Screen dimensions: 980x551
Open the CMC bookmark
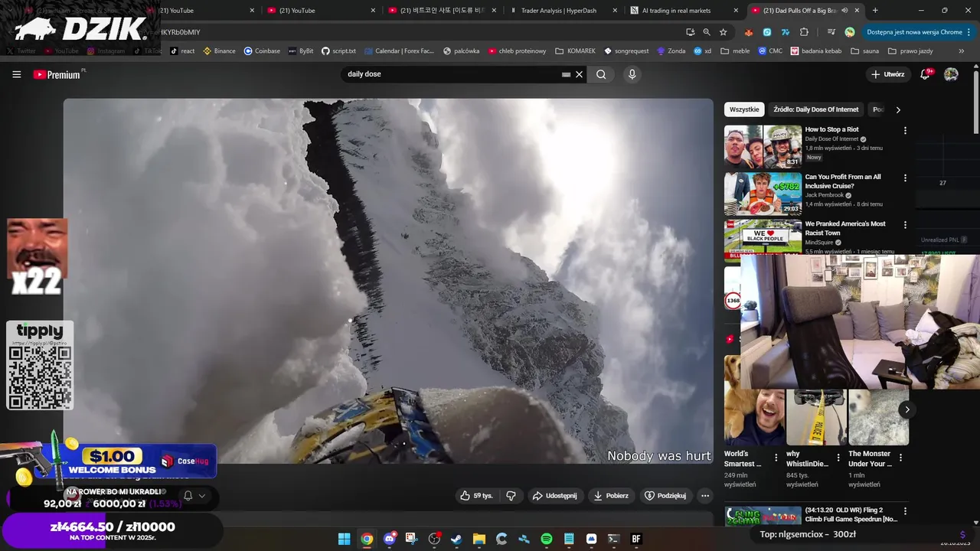pyautogui.click(x=770, y=51)
